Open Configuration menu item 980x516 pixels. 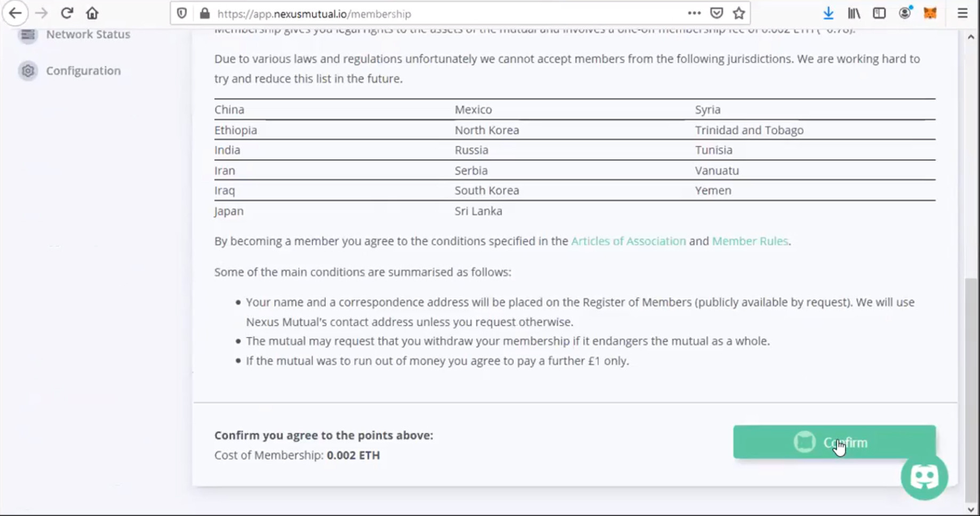tap(83, 70)
